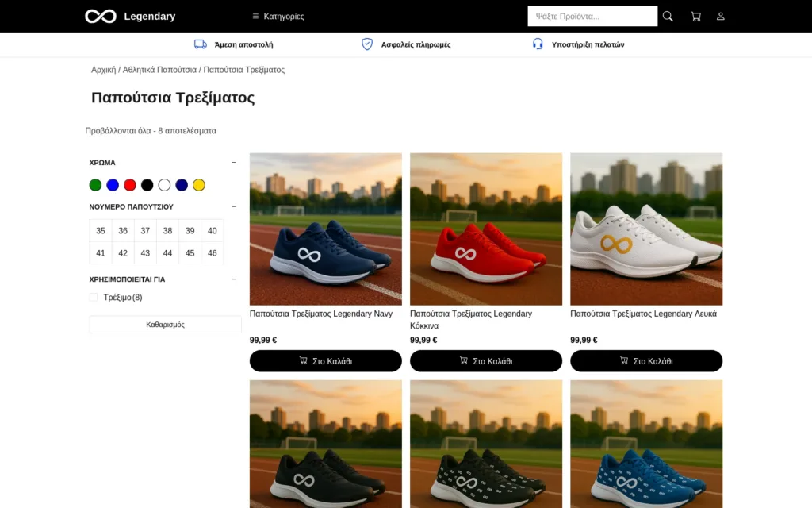Collapse the ΧΡΩΜΑ filter section

coord(234,163)
